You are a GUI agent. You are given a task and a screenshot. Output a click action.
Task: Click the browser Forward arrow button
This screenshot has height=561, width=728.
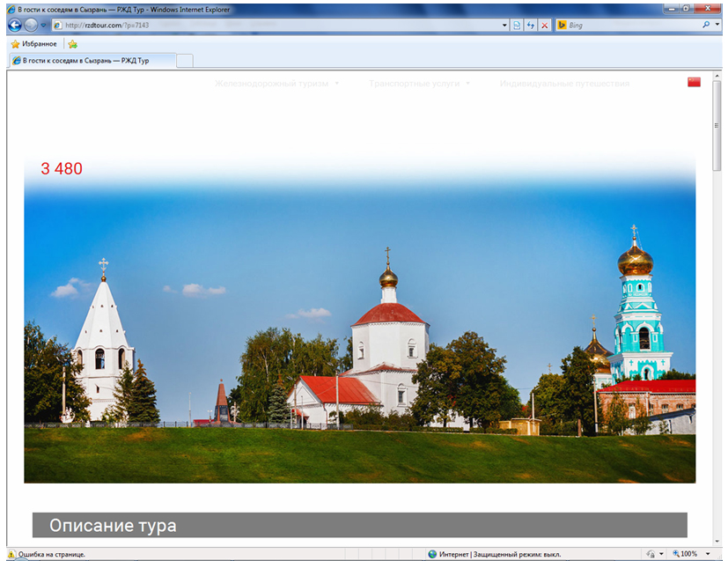click(31, 26)
